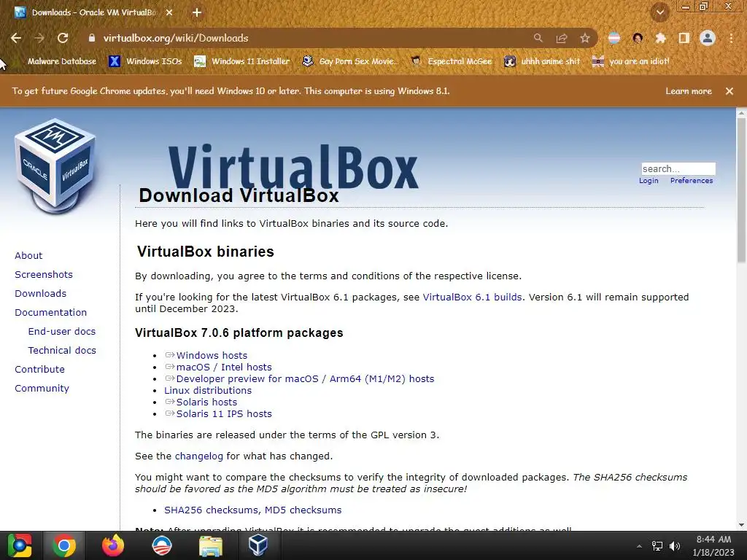Screen dimensions: 747x560
Task: Open the 'you are an idiot!' bookmark
Action: [630, 61]
